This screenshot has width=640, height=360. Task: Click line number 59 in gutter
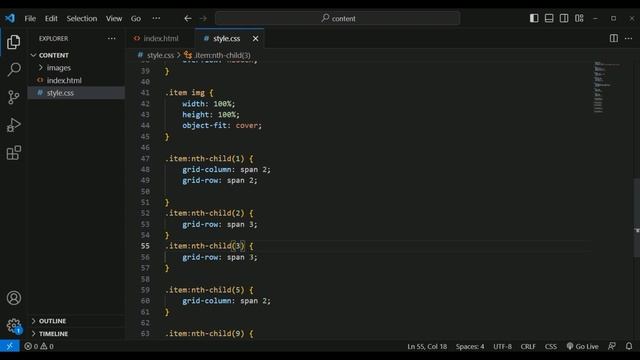click(x=145, y=290)
